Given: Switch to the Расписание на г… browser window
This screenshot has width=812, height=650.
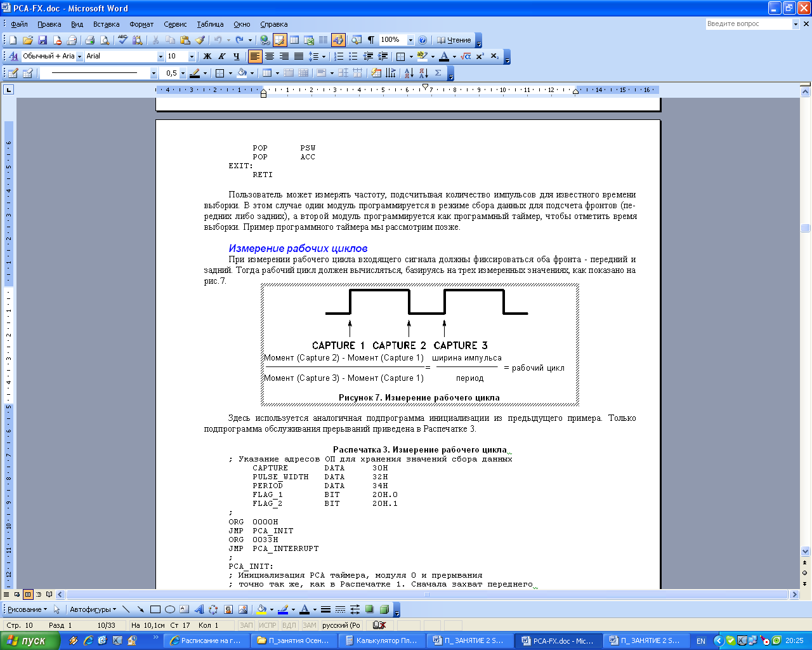Looking at the screenshot, I should point(206,640).
